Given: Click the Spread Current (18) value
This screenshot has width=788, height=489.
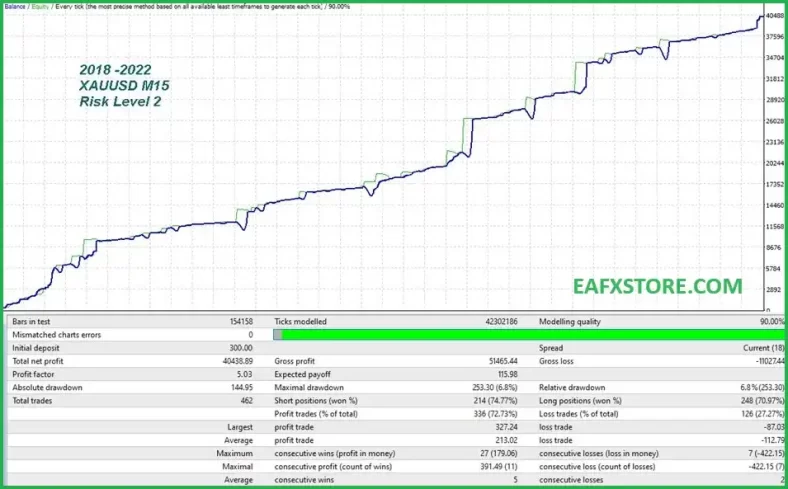Looking at the screenshot, I should pyautogui.click(x=762, y=348).
